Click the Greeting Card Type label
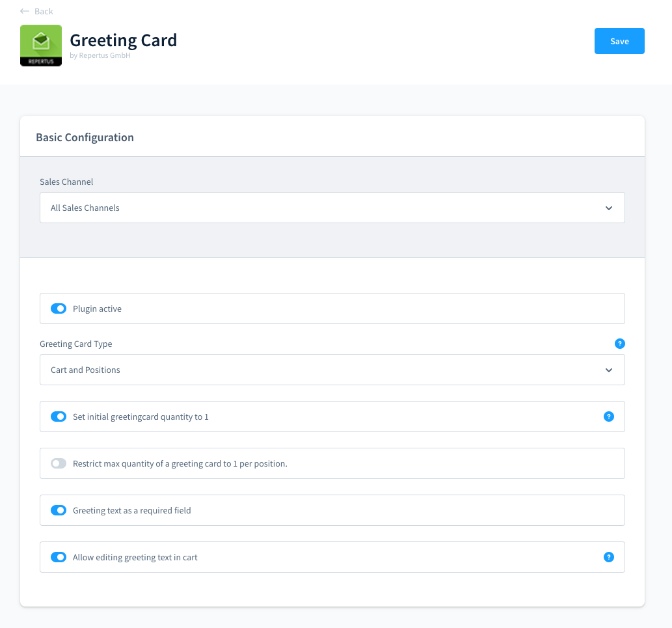Screen dimensions: 672x628 pyautogui.click(x=76, y=344)
